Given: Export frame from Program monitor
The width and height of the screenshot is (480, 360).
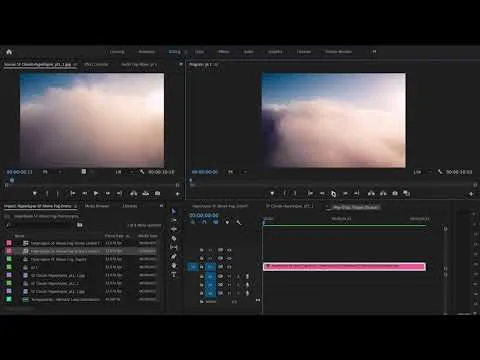Looking at the screenshot, I should (x=395, y=193).
